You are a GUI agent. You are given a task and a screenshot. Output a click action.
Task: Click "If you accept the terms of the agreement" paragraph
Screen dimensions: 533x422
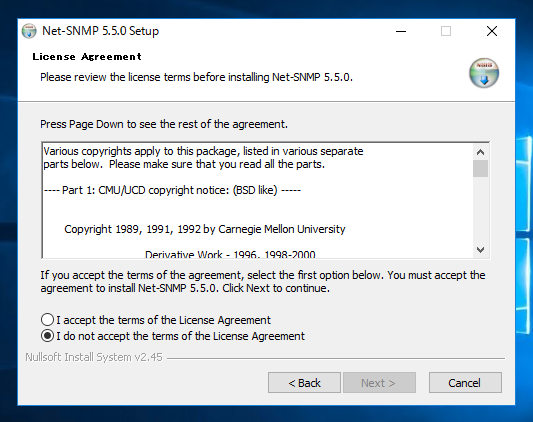tap(263, 282)
